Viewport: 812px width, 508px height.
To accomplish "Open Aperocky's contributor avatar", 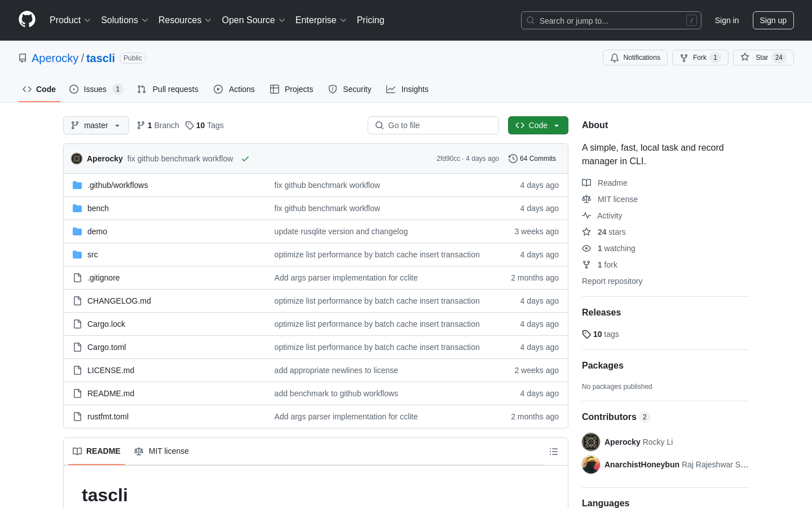I will [x=591, y=442].
